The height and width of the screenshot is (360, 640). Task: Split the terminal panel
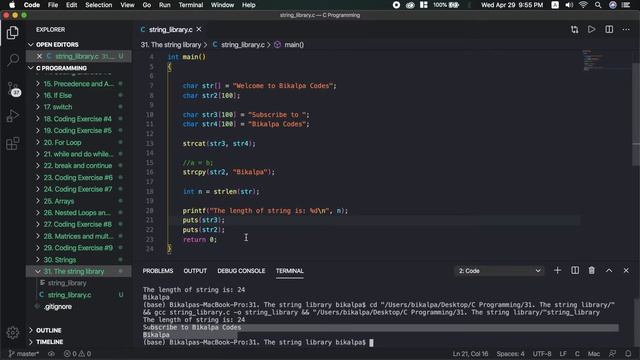pos(575,271)
